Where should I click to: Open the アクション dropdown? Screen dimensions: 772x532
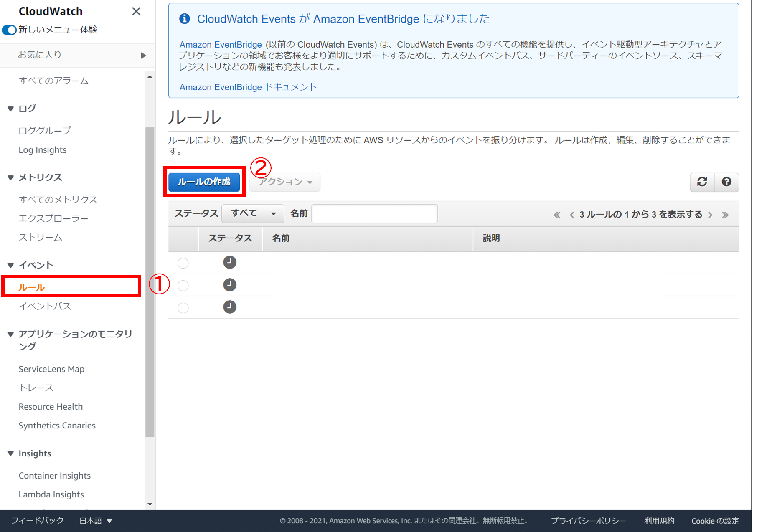(x=285, y=182)
